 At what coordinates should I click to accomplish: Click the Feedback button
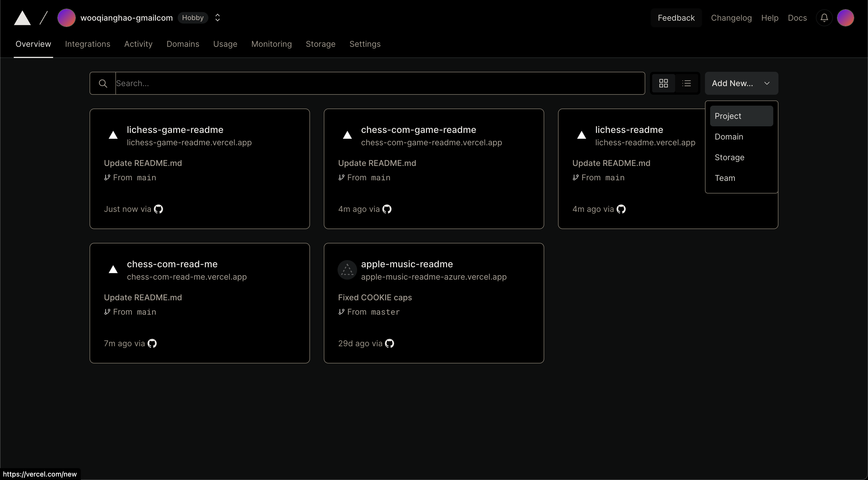pyautogui.click(x=676, y=18)
